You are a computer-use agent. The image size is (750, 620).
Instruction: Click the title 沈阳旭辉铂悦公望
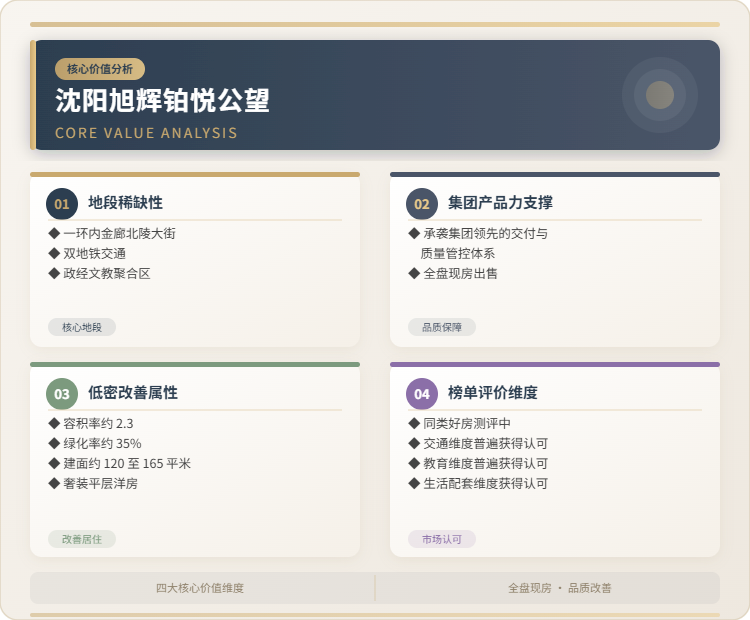click(163, 100)
